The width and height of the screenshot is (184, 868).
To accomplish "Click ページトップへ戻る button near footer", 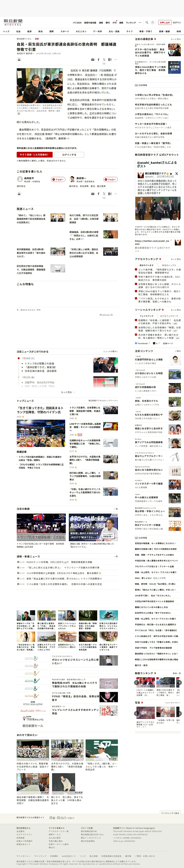I will pyautogui.click(x=170, y=813).
